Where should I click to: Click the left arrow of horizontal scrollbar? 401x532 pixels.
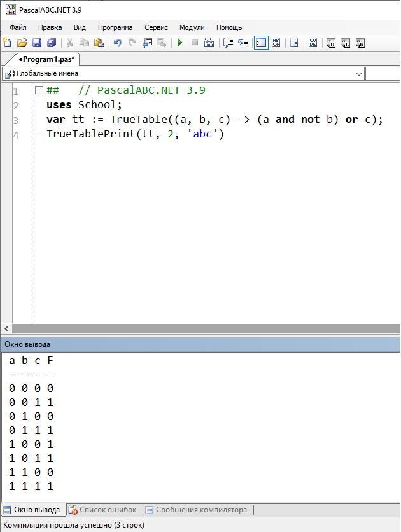(x=6, y=328)
